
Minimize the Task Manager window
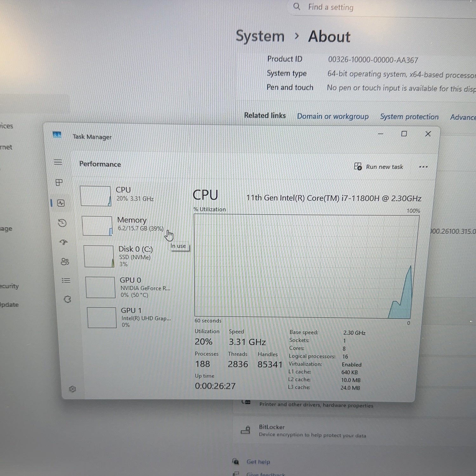[380, 134]
